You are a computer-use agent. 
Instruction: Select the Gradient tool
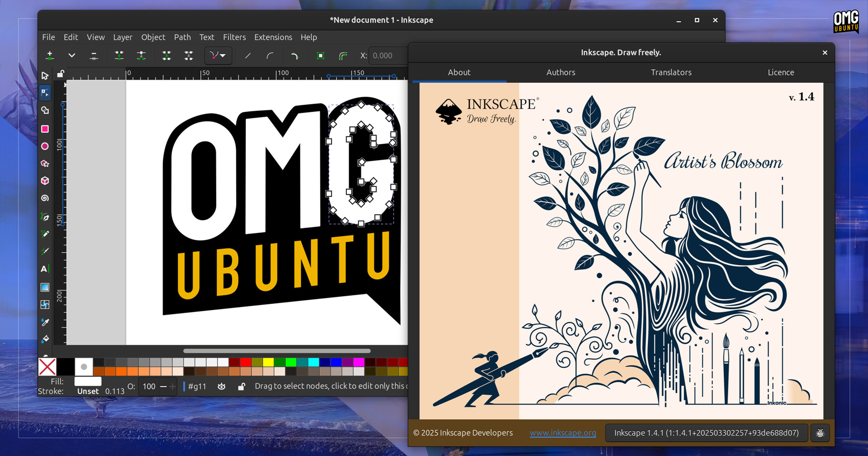point(45,287)
